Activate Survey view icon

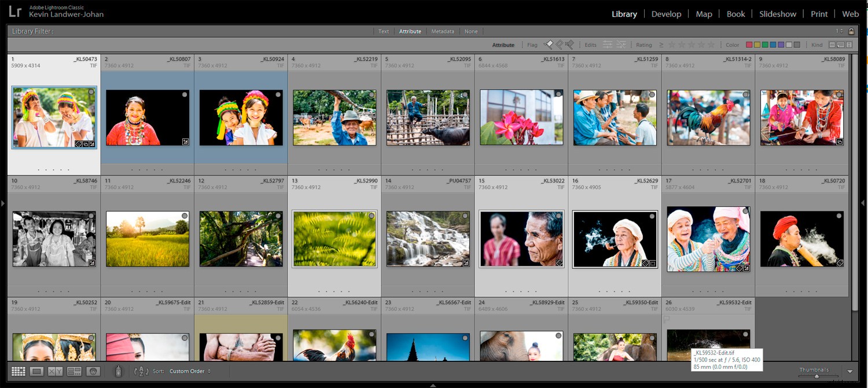click(75, 371)
